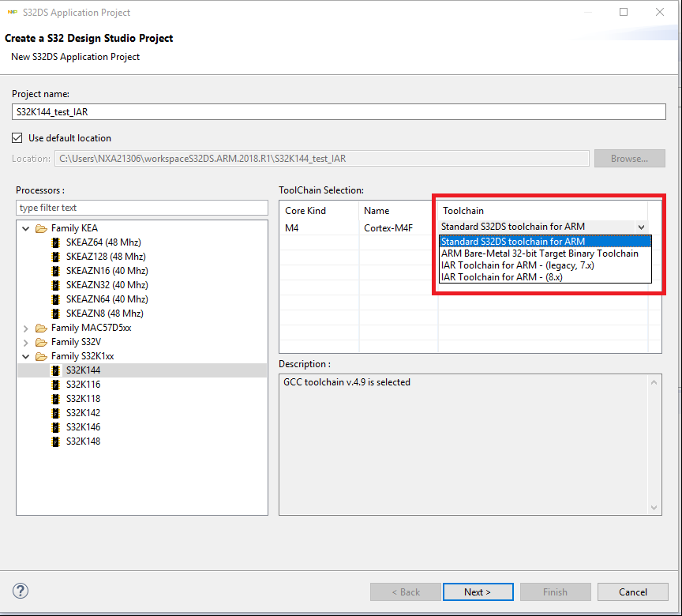Click the SKEAZN8 processor chip icon
Image resolution: width=682 pixels, height=616 pixels.
coord(55,314)
